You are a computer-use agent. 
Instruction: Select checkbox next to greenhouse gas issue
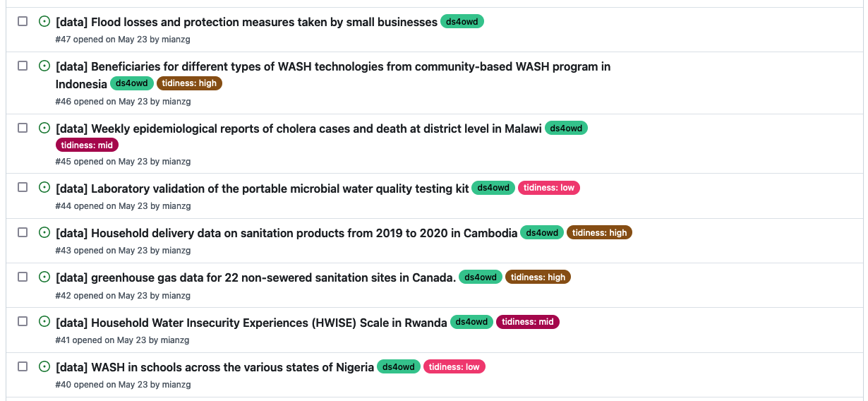click(x=23, y=277)
